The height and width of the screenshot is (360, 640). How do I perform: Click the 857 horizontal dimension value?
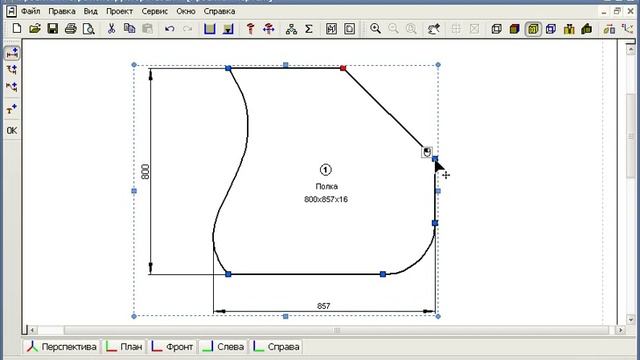(x=323, y=306)
